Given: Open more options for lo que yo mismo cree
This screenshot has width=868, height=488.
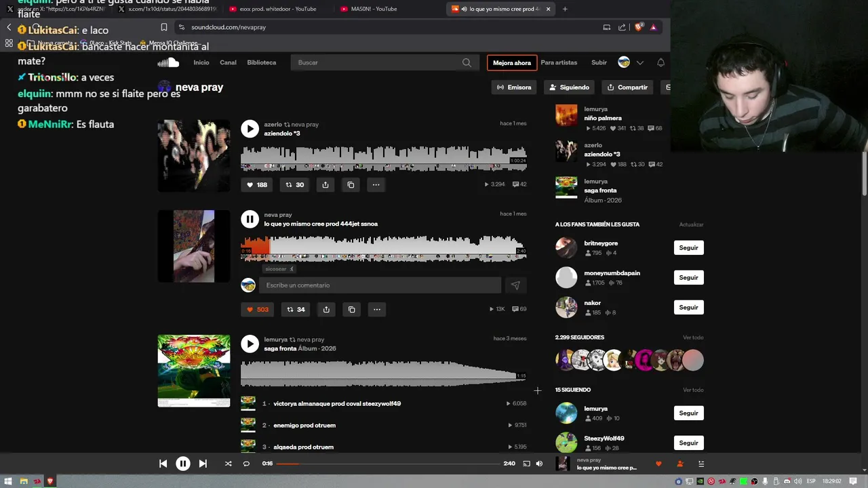Looking at the screenshot, I should [x=376, y=309].
